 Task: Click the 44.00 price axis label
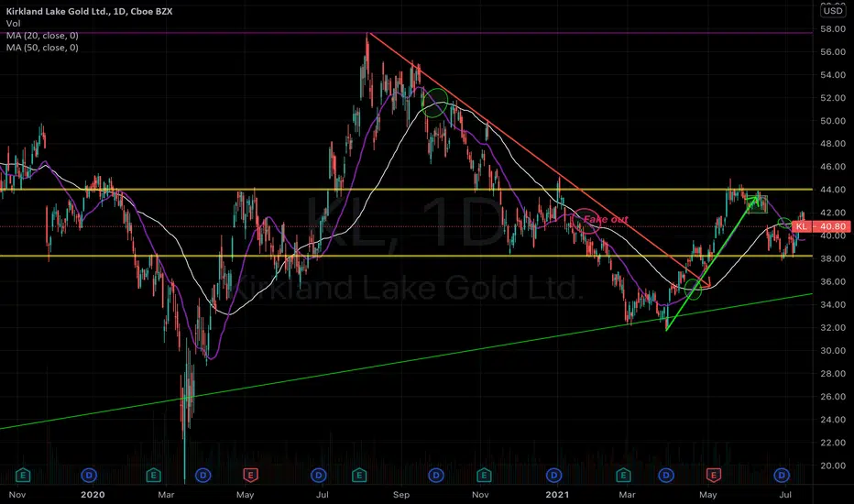click(833, 190)
